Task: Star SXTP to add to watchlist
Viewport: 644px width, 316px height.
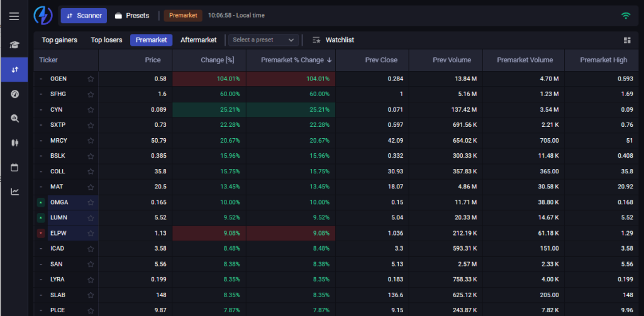Action: tap(91, 125)
